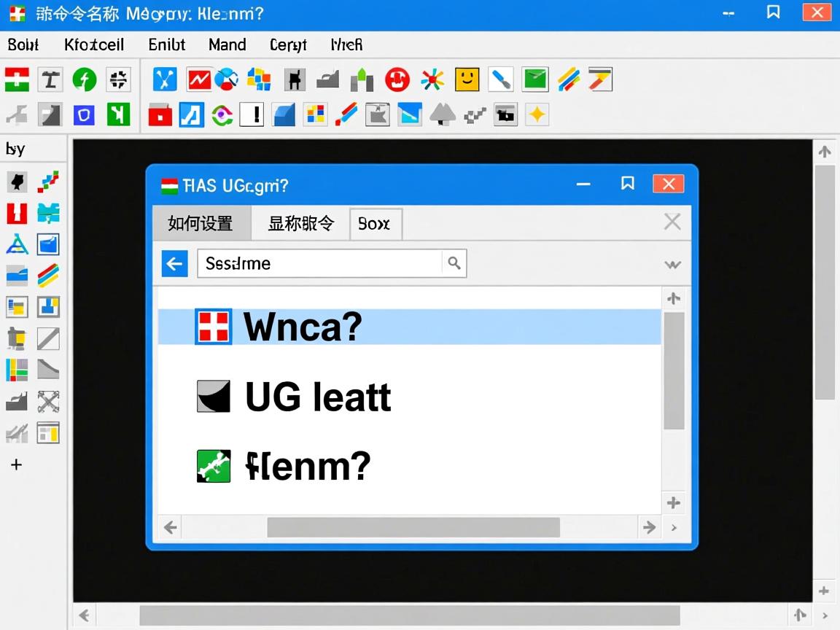840x630 pixels.
Task: Select the pushpin tool in the left sidebar
Action: click(x=17, y=182)
